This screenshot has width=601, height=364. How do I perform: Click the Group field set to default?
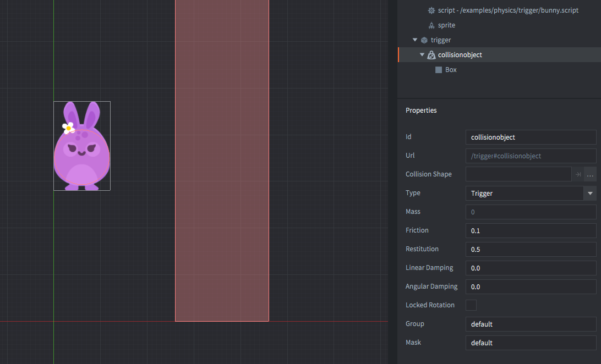click(x=531, y=324)
